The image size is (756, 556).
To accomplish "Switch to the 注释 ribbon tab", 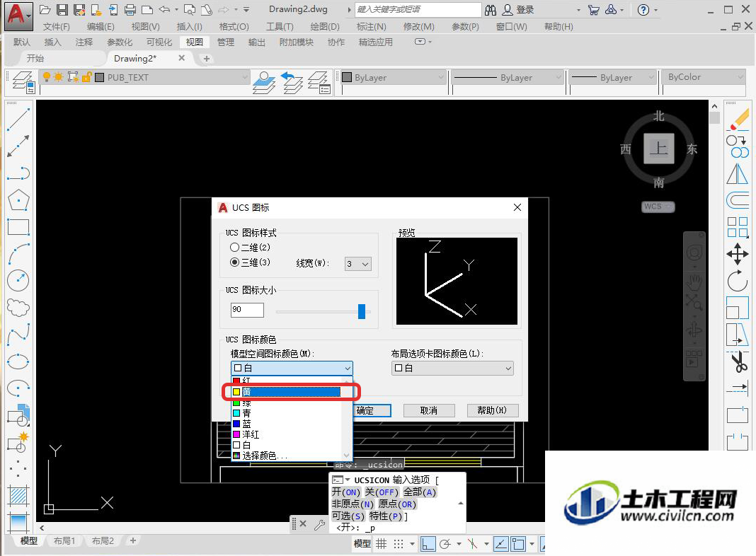I will pyautogui.click(x=84, y=42).
